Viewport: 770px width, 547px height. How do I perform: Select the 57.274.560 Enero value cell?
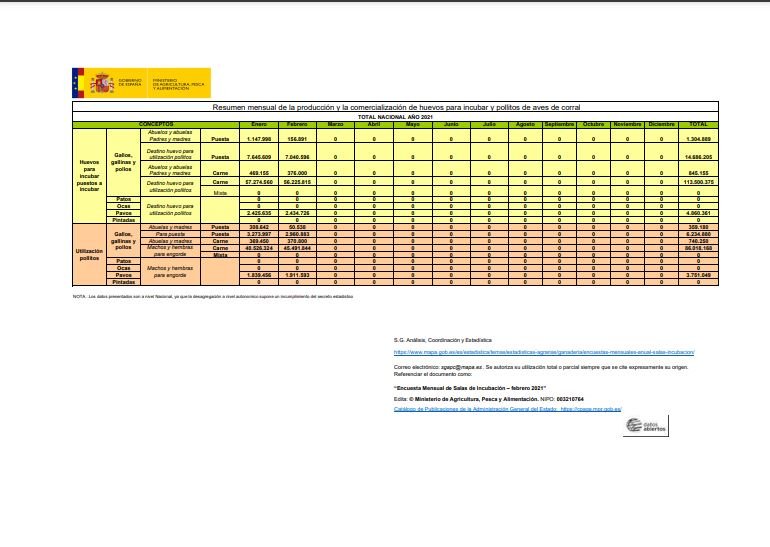[259, 184]
